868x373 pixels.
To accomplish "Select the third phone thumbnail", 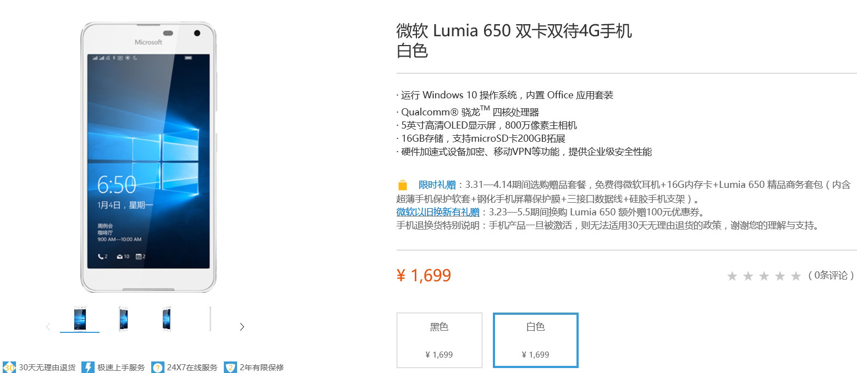I will 167,319.
